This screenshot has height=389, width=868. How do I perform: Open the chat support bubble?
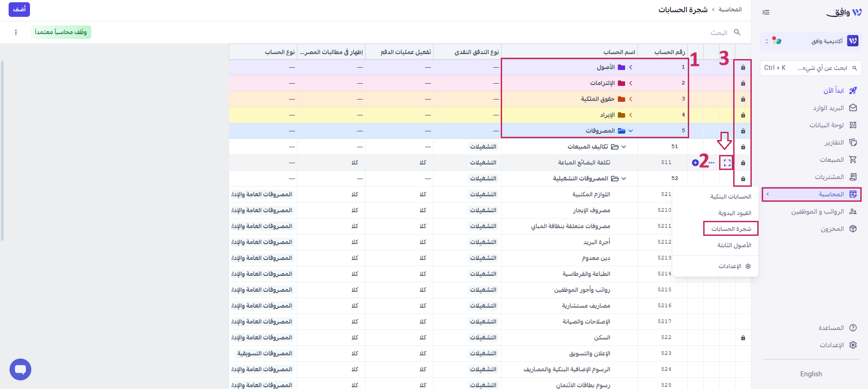pyautogui.click(x=20, y=369)
